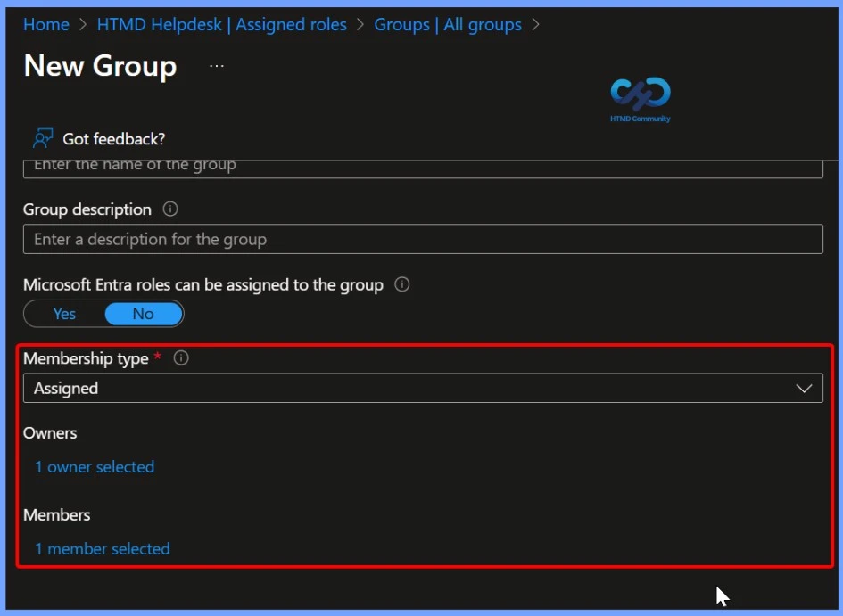
Task: Click the info icon next to Microsoft Entra roles
Action: [x=401, y=284]
